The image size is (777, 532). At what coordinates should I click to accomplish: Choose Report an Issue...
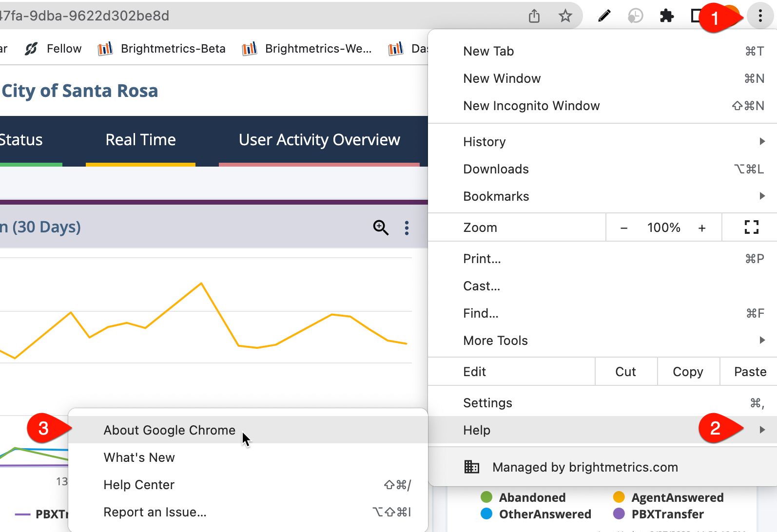click(248, 512)
